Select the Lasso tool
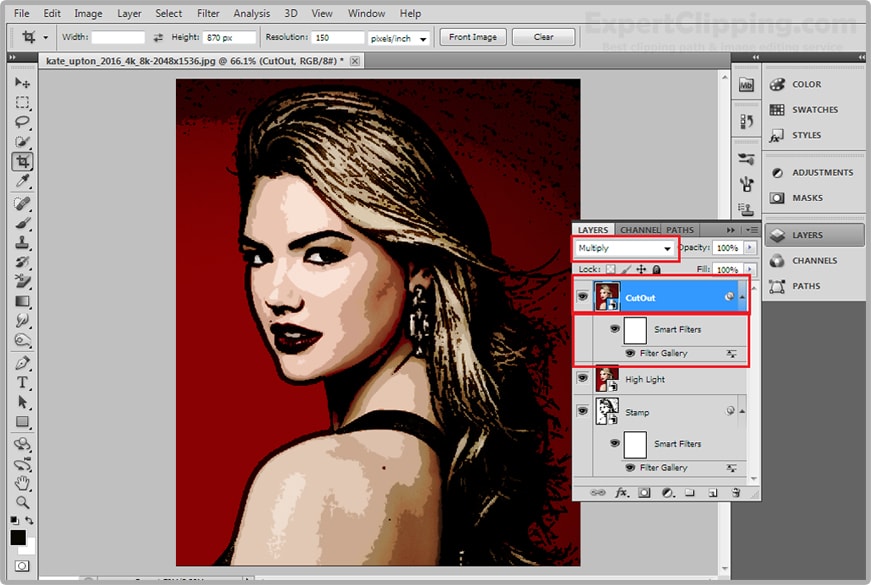This screenshot has width=871, height=585. click(22, 122)
